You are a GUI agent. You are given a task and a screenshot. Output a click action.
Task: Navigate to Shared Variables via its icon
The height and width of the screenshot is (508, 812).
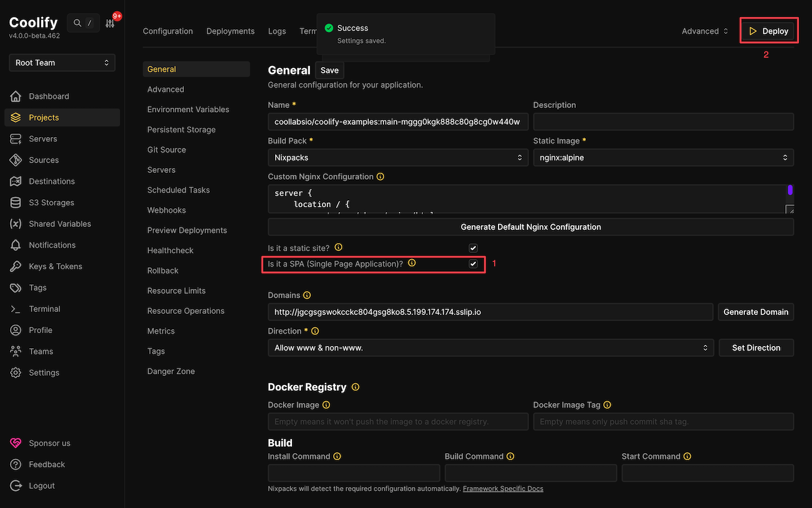[x=16, y=224]
